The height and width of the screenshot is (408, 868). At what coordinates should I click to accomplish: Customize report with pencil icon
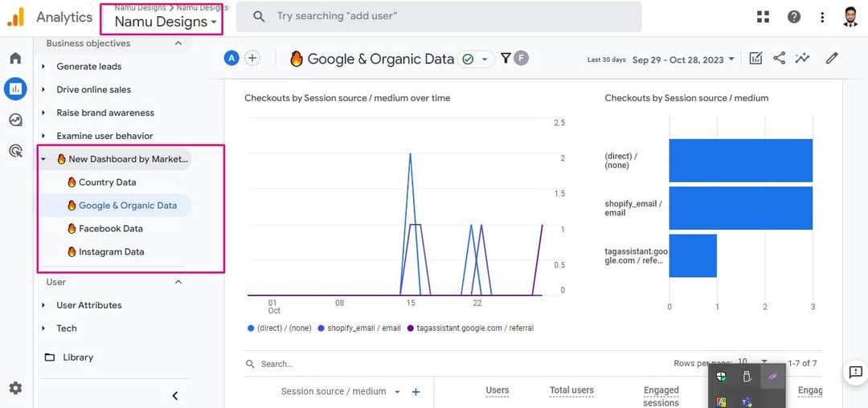(832, 58)
